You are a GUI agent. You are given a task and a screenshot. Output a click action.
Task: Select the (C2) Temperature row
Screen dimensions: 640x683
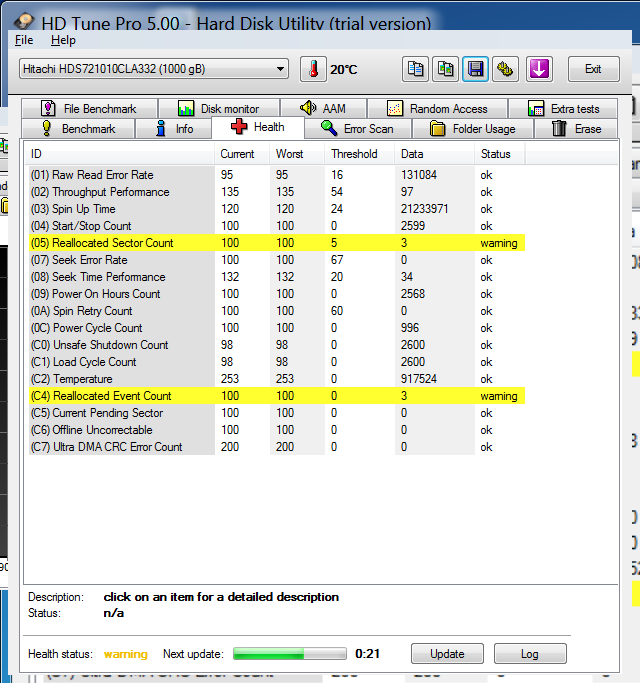(277, 379)
